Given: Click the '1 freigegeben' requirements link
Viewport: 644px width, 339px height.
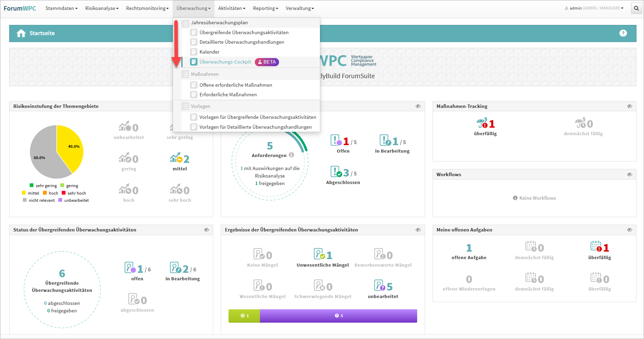Looking at the screenshot, I should tap(270, 183).
